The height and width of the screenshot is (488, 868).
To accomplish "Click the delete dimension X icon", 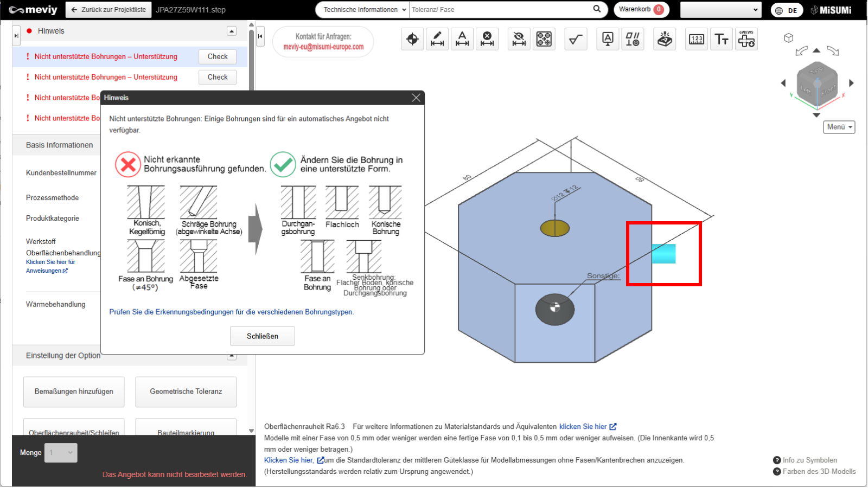I will click(487, 39).
